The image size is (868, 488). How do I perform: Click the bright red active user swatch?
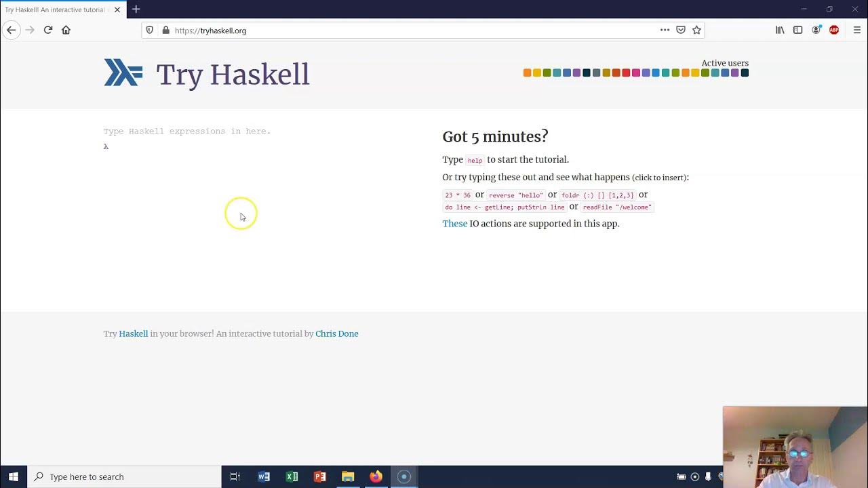pyautogui.click(x=626, y=73)
